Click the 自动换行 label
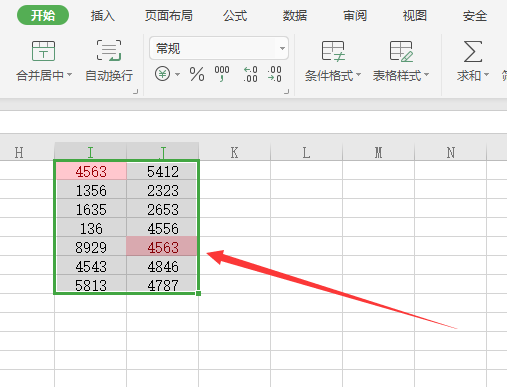Screen dimensions: 507x387 tap(109, 76)
